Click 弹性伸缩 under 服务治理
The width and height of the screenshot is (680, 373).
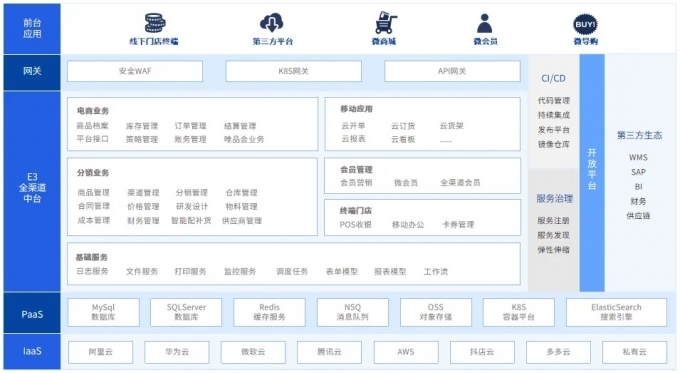[553, 250]
